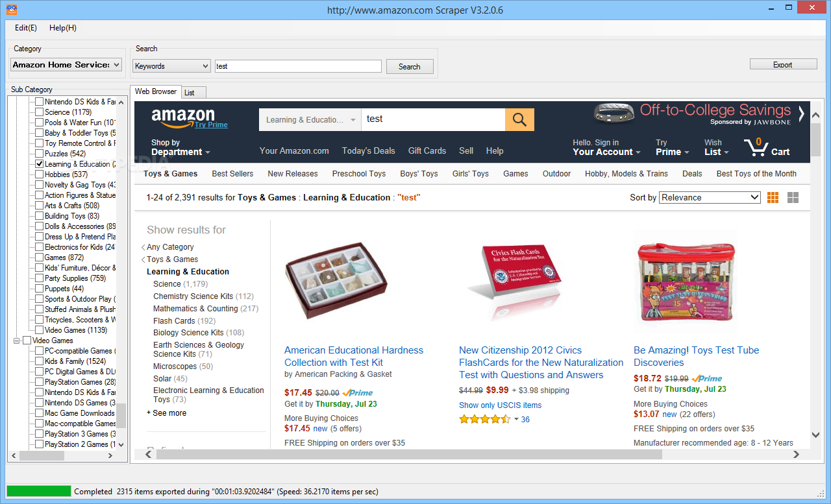Switch to gray large tile view icon
This screenshot has width=831, height=504.
pyautogui.click(x=793, y=197)
